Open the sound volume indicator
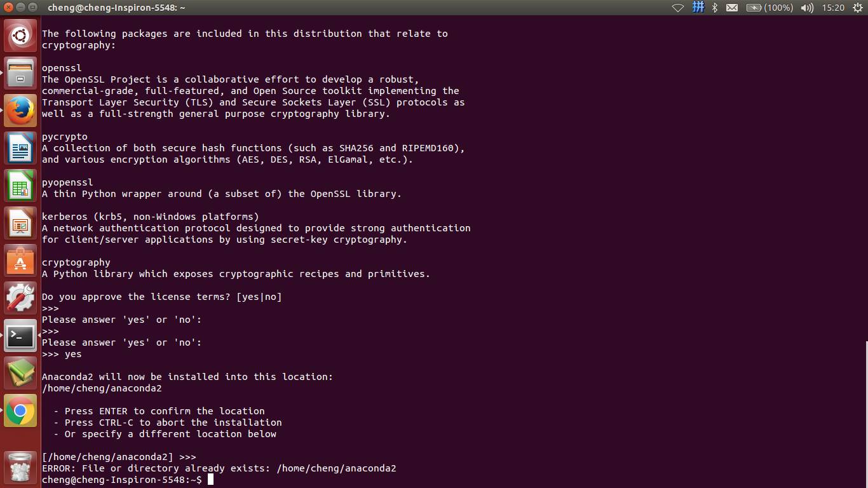 807,8
